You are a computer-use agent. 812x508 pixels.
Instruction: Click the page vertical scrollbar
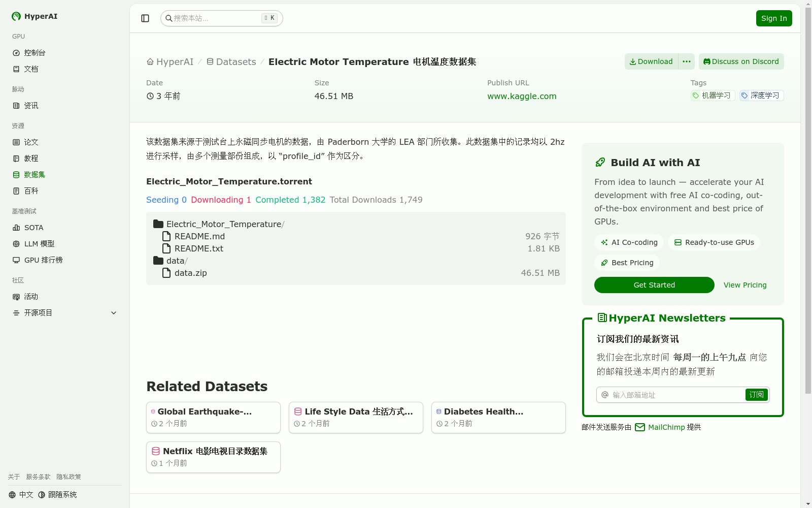coord(808,201)
